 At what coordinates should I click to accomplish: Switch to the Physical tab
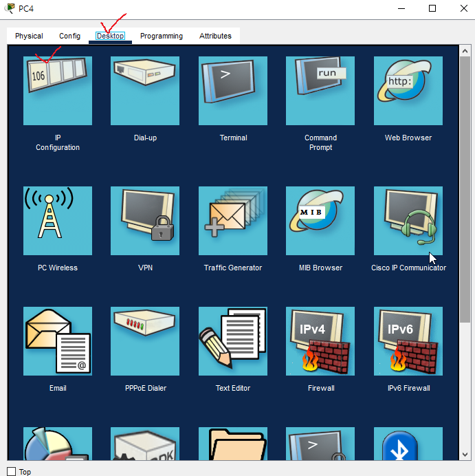[29, 36]
